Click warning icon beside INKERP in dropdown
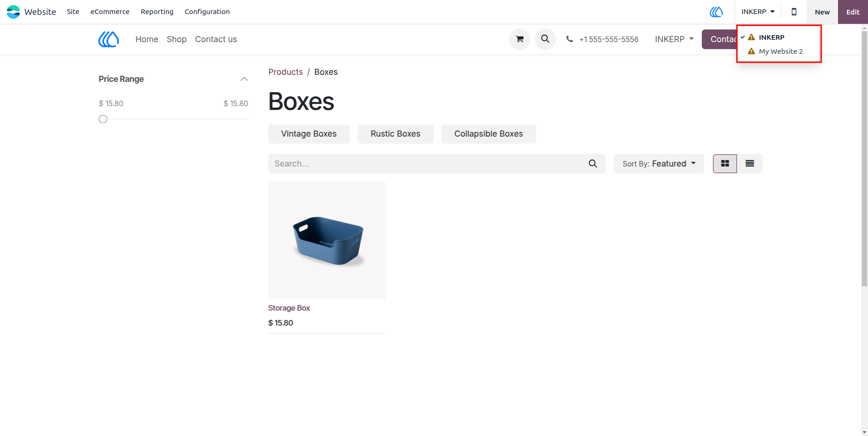 click(x=751, y=37)
